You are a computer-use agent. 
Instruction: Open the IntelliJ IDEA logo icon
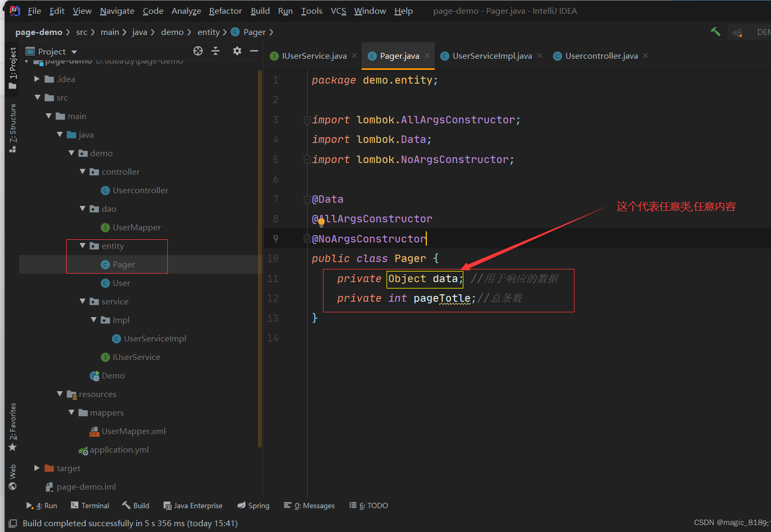[15, 11]
